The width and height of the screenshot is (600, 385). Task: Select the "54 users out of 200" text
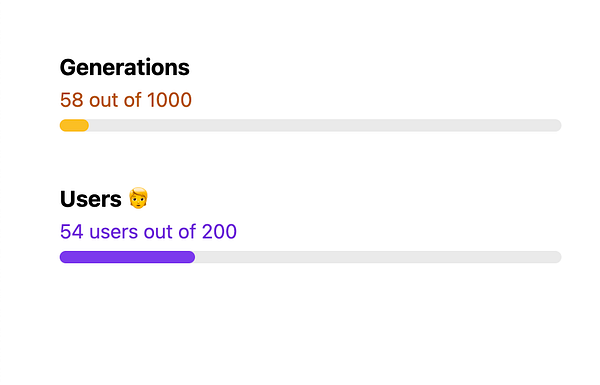[148, 232]
